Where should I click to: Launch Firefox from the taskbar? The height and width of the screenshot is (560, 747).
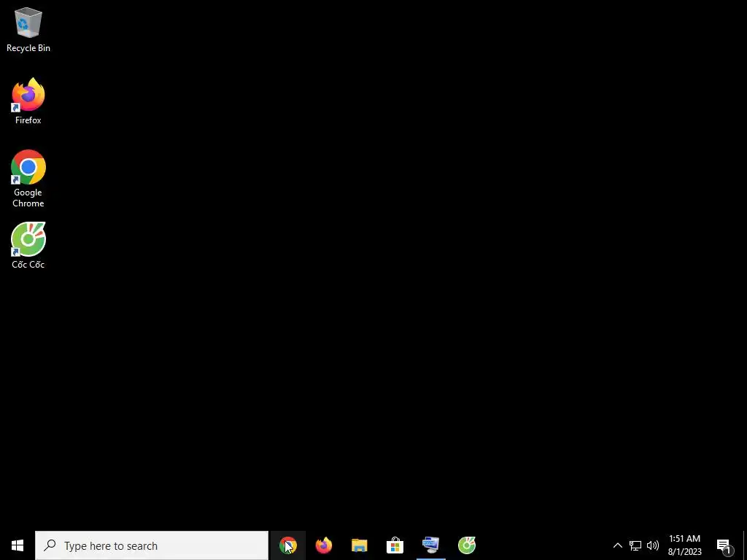click(324, 545)
